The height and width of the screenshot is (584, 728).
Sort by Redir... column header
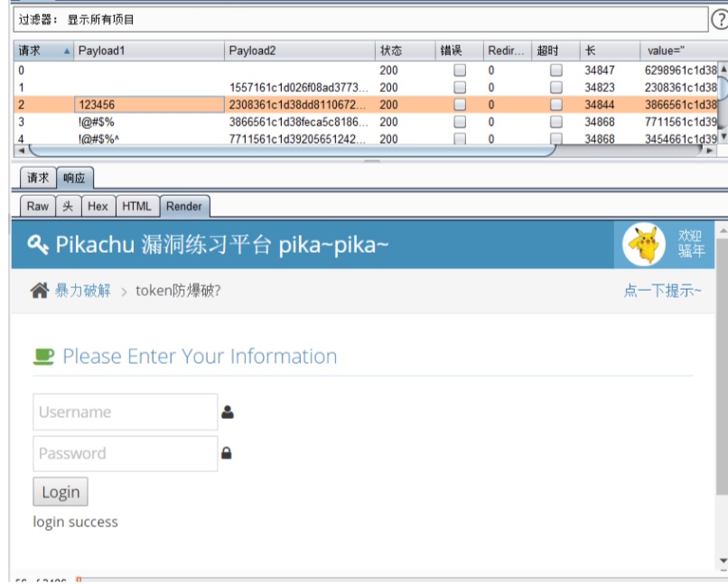pos(507,51)
